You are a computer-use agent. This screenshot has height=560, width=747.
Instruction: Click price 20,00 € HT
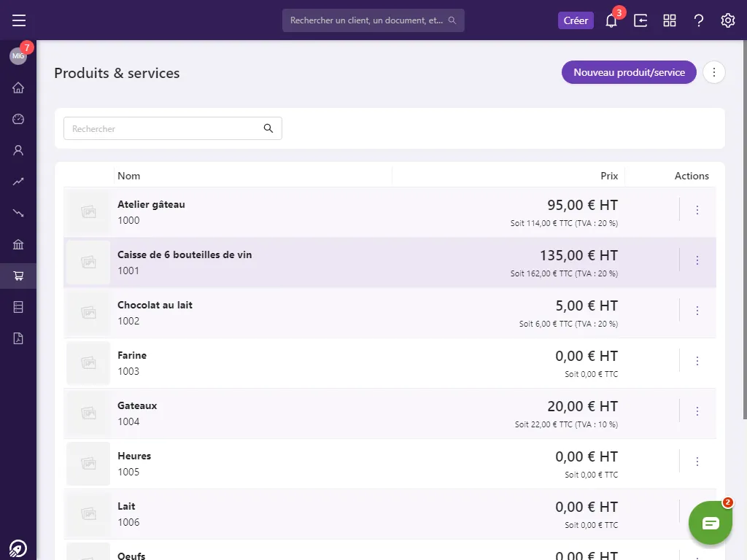(x=582, y=407)
